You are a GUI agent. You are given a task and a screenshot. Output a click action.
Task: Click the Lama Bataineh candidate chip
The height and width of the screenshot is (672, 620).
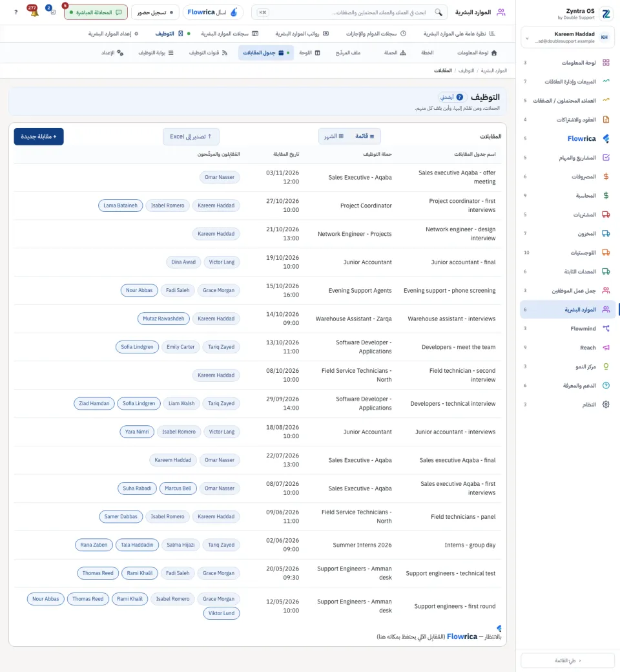click(120, 205)
